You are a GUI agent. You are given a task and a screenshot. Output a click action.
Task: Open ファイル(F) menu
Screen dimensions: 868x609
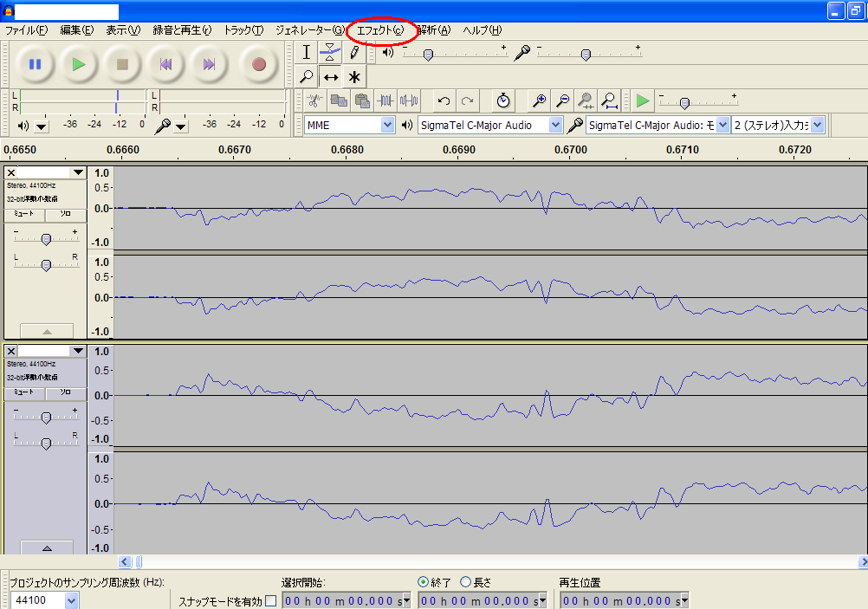click(x=27, y=30)
